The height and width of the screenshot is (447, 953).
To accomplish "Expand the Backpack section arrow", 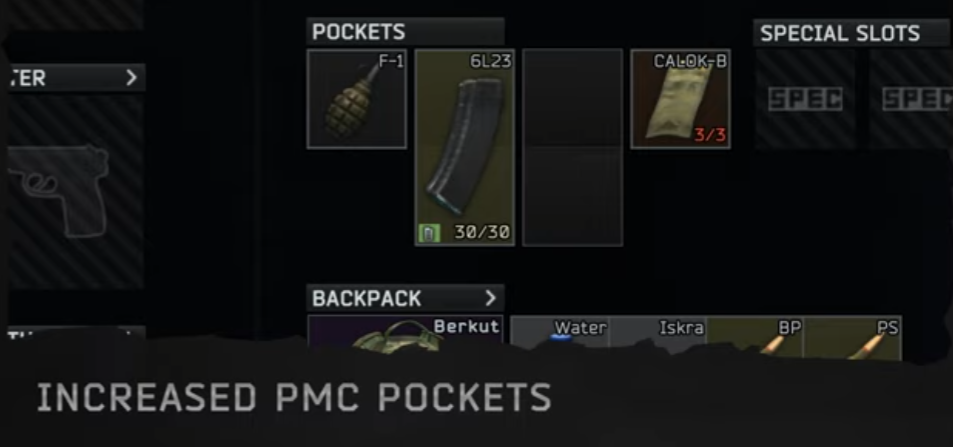I will tap(490, 298).
